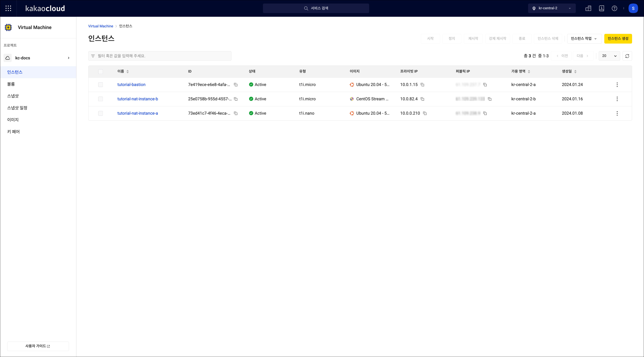Copy the public IP of tutorial-bastion
This screenshot has height=357, width=644.
pos(485,85)
